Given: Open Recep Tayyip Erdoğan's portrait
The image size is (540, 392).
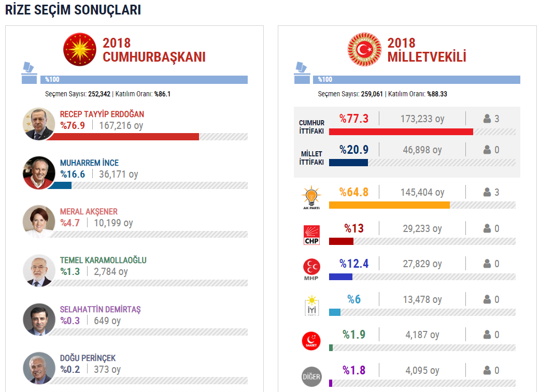Looking at the screenshot, I should [39, 124].
